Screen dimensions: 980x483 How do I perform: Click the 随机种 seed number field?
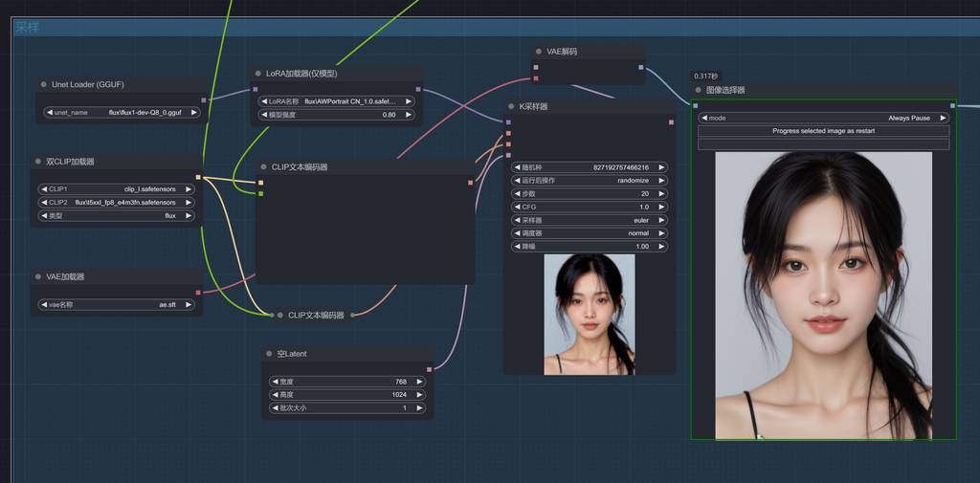click(590, 167)
